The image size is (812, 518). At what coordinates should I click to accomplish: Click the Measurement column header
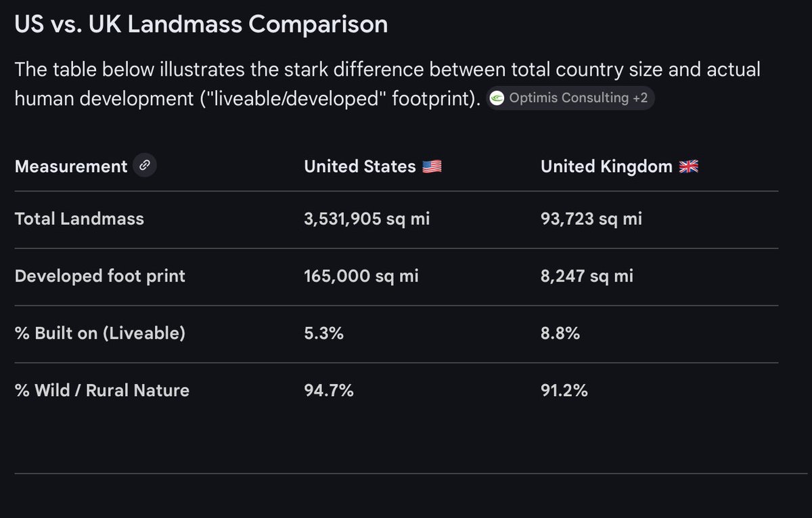click(x=71, y=167)
